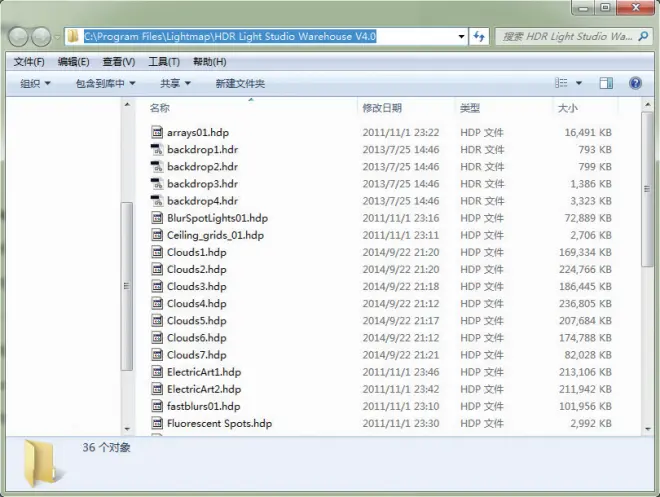Image resolution: width=660 pixels, height=497 pixels.
Task: Click the magnifier search icon
Action: click(x=643, y=37)
